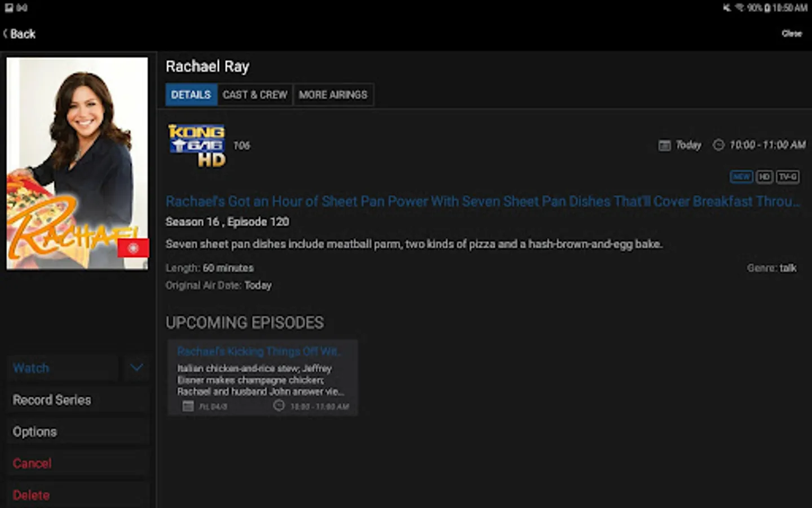This screenshot has width=812, height=508.
Task: Tap channel number 106
Action: coord(242,146)
